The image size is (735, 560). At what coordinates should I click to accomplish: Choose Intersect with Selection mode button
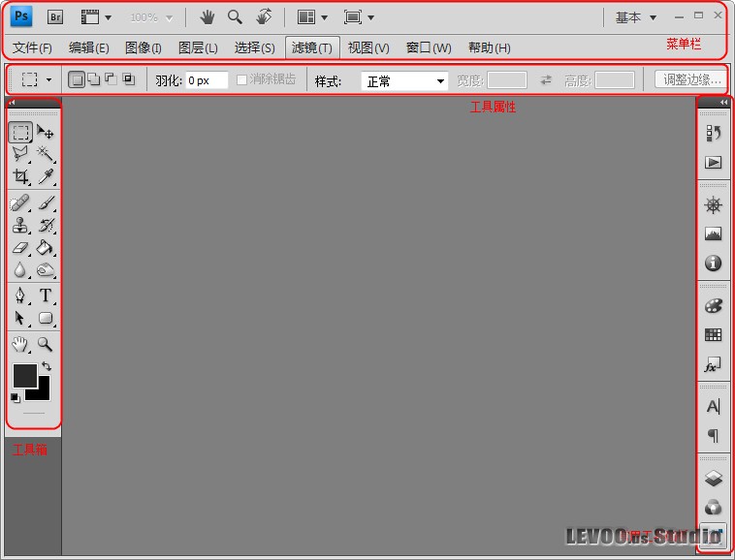tap(128, 79)
